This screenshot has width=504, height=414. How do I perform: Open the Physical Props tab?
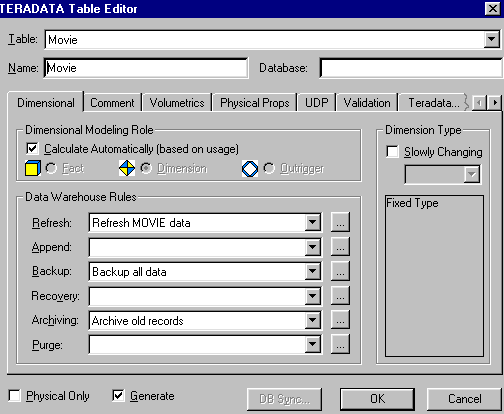(x=255, y=103)
